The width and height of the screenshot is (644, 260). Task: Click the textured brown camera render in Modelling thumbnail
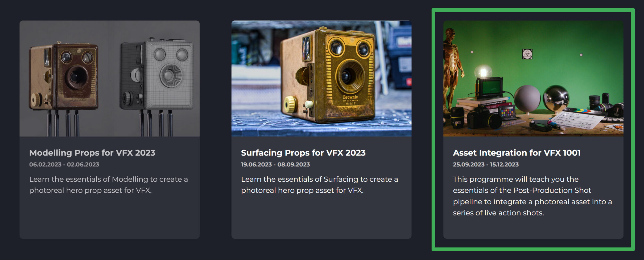click(64, 77)
